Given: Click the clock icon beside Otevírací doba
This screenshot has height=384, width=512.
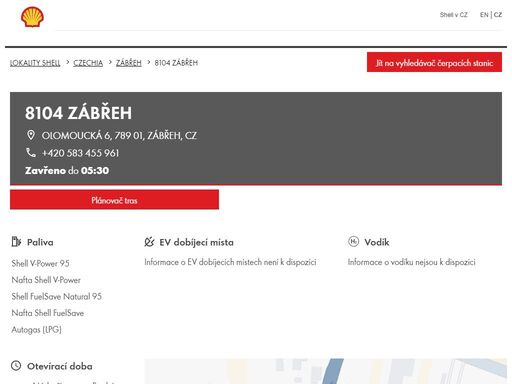Looking at the screenshot, I should click(16, 366).
